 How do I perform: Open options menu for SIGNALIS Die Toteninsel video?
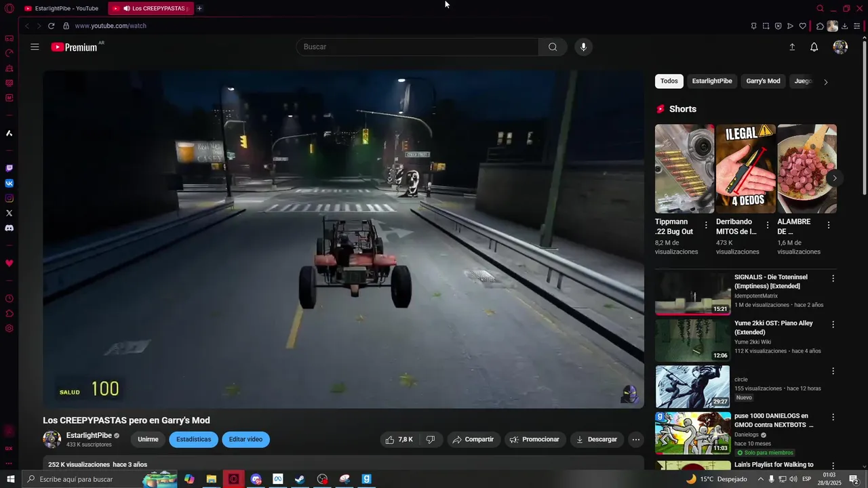[x=833, y=279]
